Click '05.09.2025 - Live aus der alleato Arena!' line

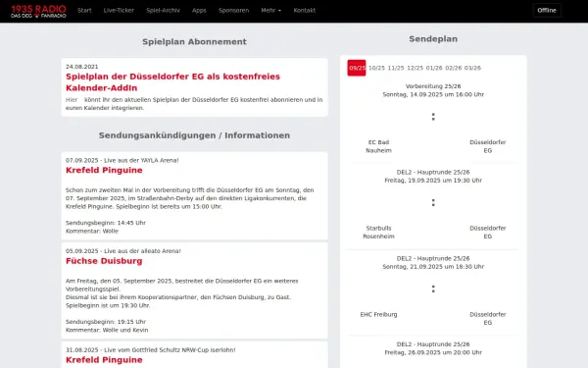(123, 251)
